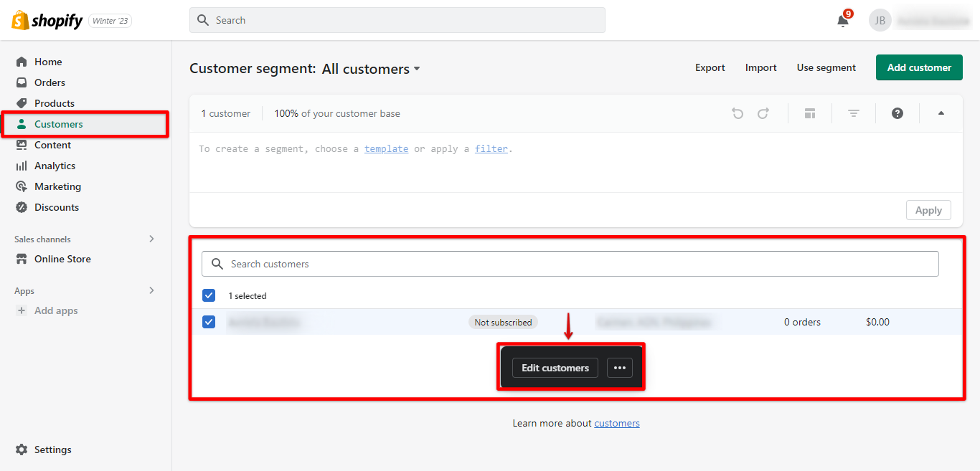Deselect the customer row checkbox
The width and height of the screenshot is (980, 471).
(x=209, y=322)
